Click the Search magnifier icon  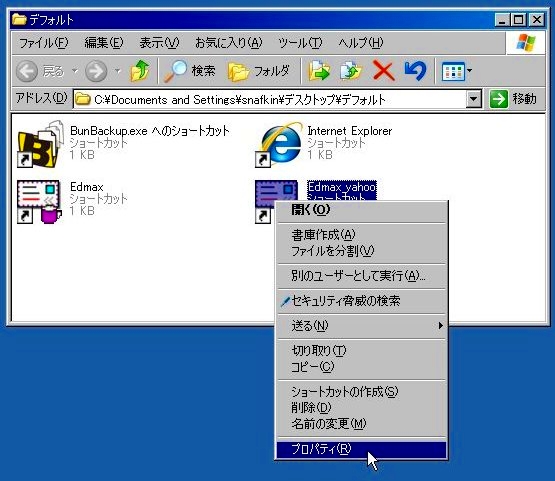point(175,71)
